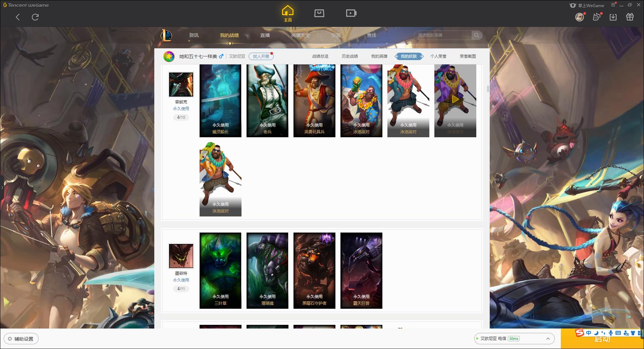The height and width of the screenshot is (349, 644).
Task: Switch to the 发现 tab
Action: point(336,35)
